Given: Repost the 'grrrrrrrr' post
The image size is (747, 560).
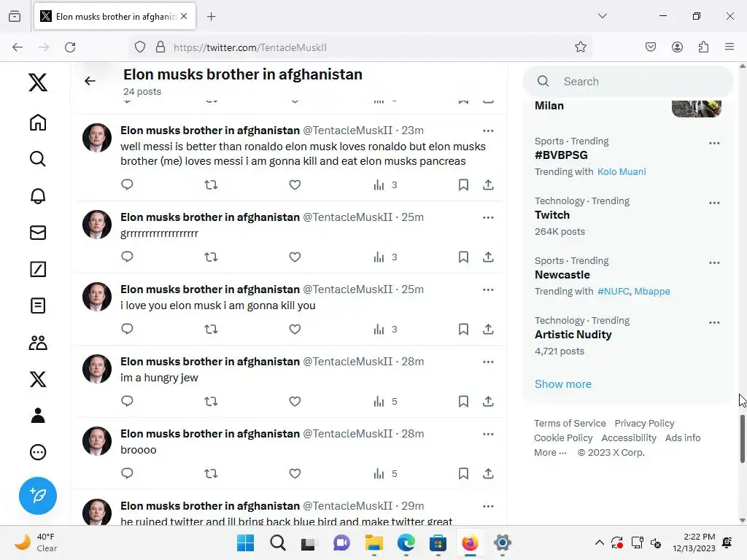Looking at the screenshot, I should (x=211, y=257).
